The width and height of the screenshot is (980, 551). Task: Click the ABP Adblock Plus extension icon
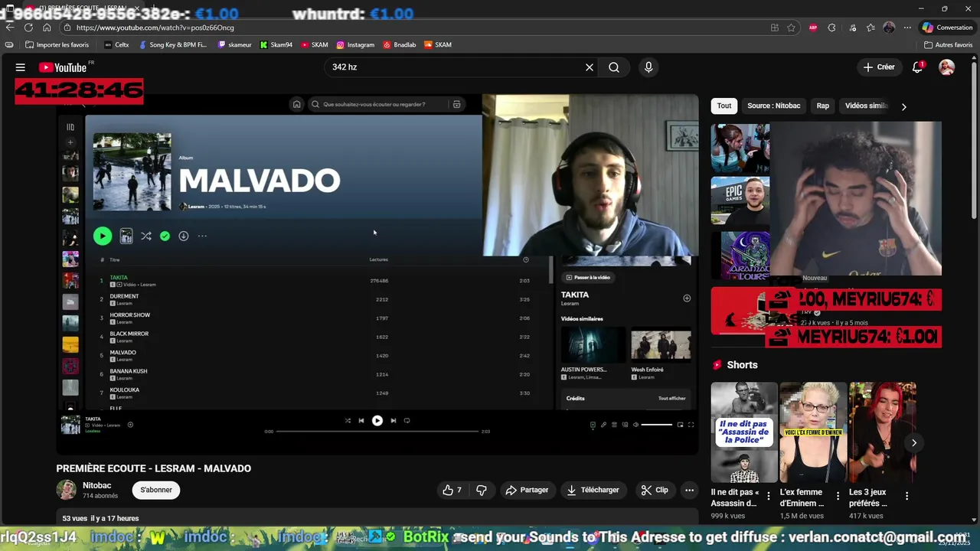pyautogui.click(x=813, y=28)
